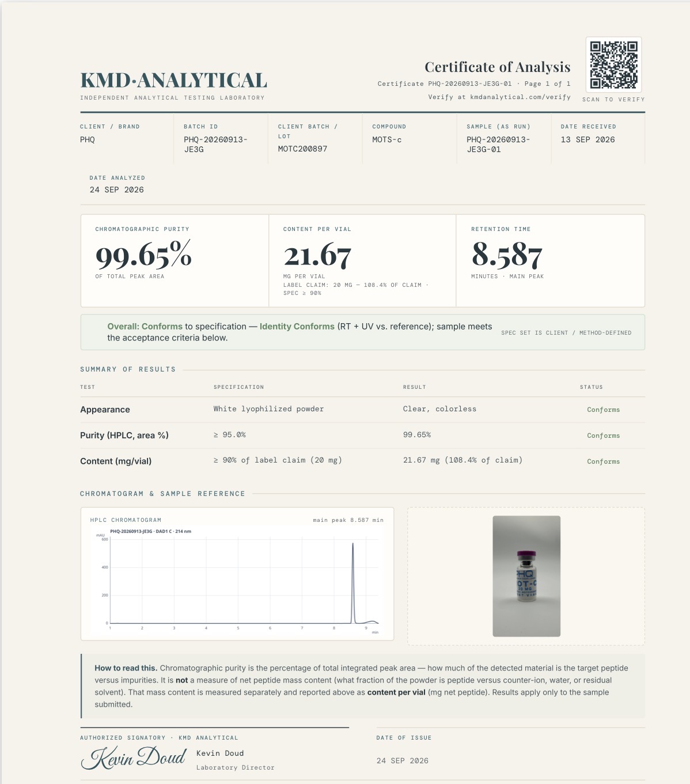Select 21.67 mg (108.4% of claim) result
The width and height of the screenshot is (690, 784).
[462, 460]
